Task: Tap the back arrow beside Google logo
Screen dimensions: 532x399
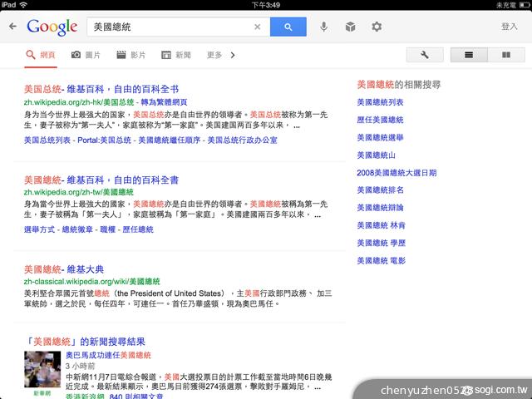Action: coord(13,27)
